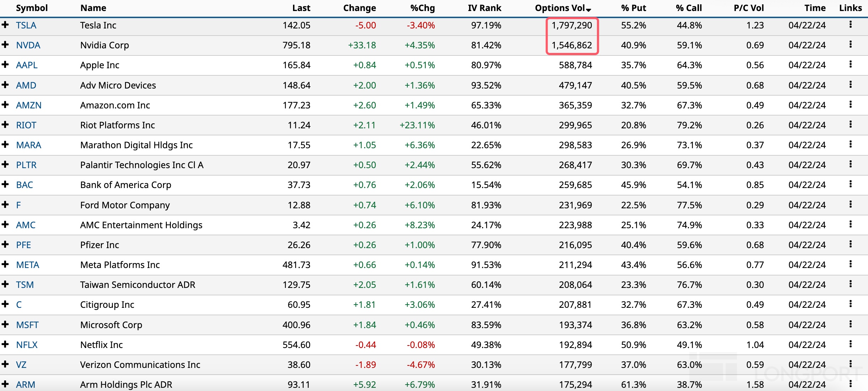Open links menu in Pfizer row
868x391 pixels.
click(850, 244)
